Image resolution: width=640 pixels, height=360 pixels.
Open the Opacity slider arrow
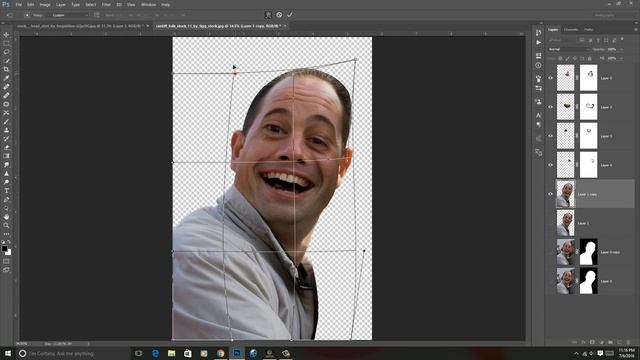coord(622,49)
